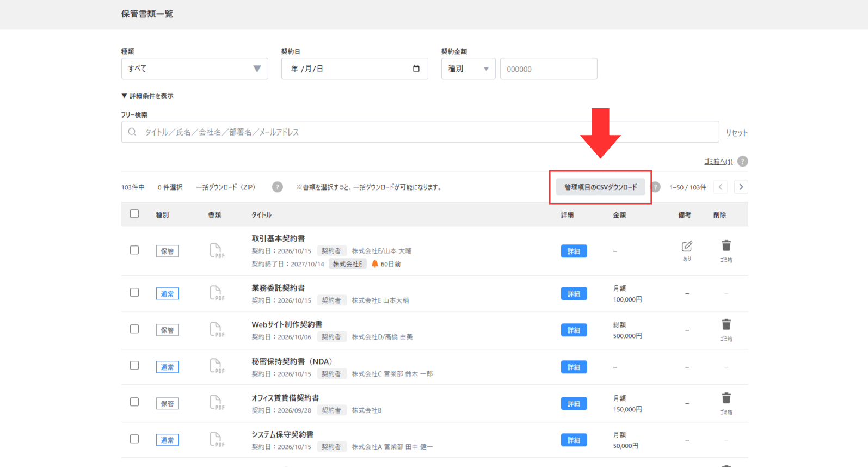Click help icon next to ゴミ箱へ link
This screenshot has height=467, width=868.
point(742,161)
